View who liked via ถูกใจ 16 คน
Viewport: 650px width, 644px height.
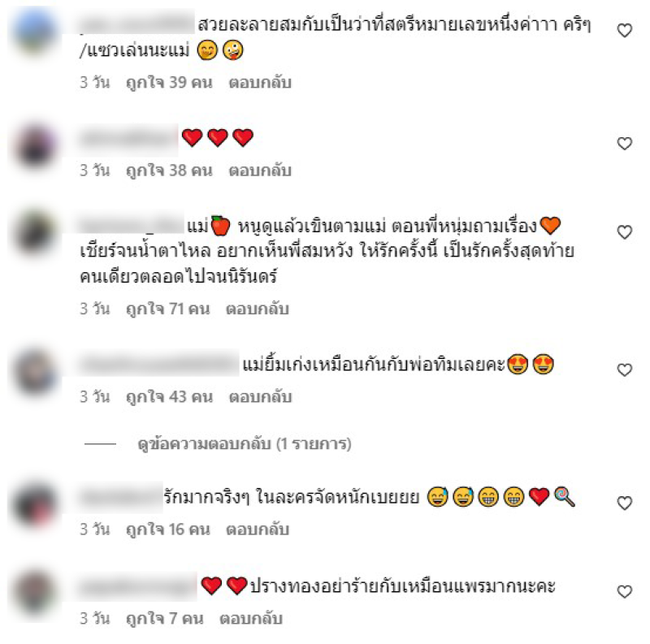point(168,529)
